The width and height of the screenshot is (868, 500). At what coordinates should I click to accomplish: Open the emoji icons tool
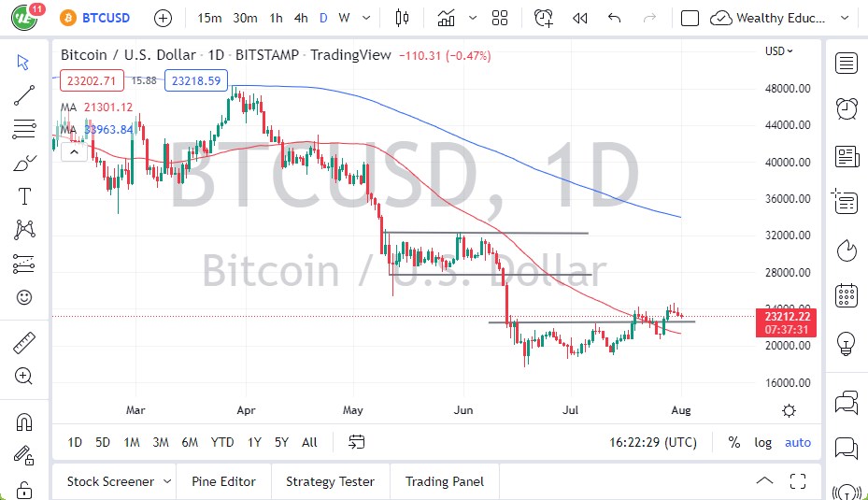pyautogui.click(x=24, y=298)
